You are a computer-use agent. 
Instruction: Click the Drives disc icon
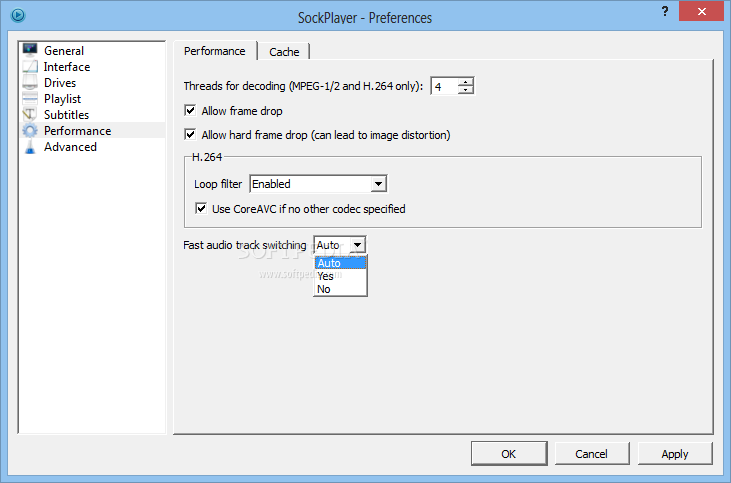(x=30, y=83)
